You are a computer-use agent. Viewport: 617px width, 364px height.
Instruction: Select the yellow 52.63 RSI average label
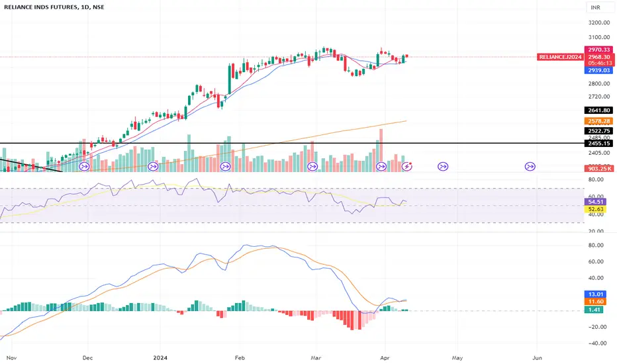596,209
